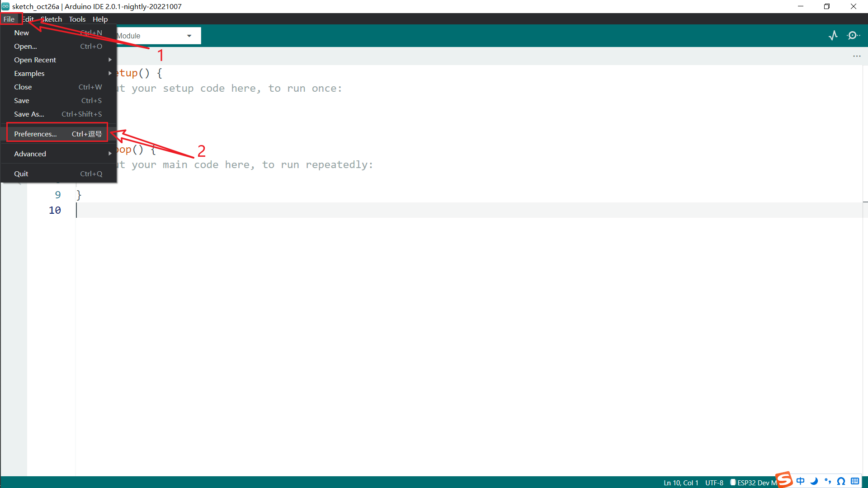The height and width of the screenshot is (488, 868).
Task: Place cursor on empty line 10 of the editor
Action: point(469,210)
